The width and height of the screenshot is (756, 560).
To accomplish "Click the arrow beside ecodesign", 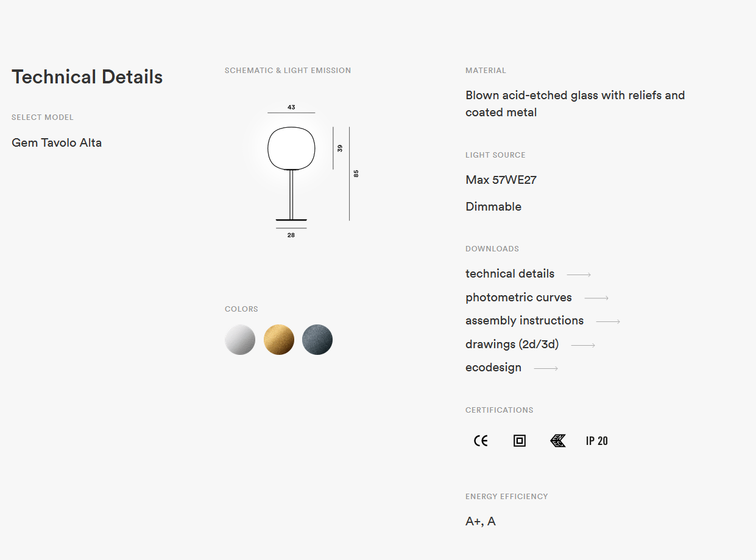I will tap(546, 368).
